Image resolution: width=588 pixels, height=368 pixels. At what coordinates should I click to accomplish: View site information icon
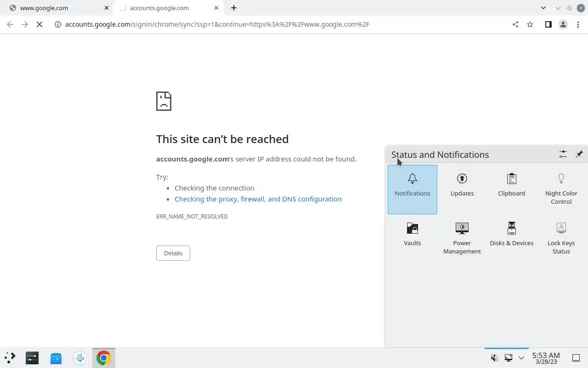coord(58,24)
